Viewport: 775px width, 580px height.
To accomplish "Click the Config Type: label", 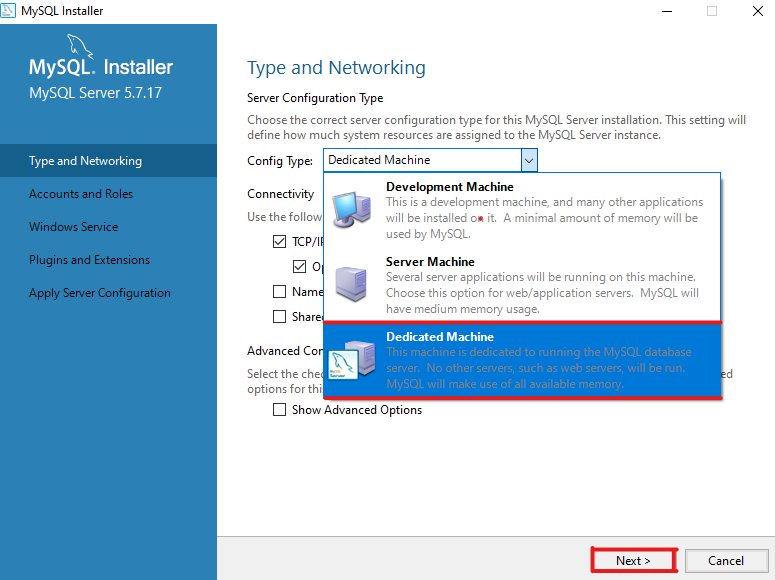I will click(280, 161).
